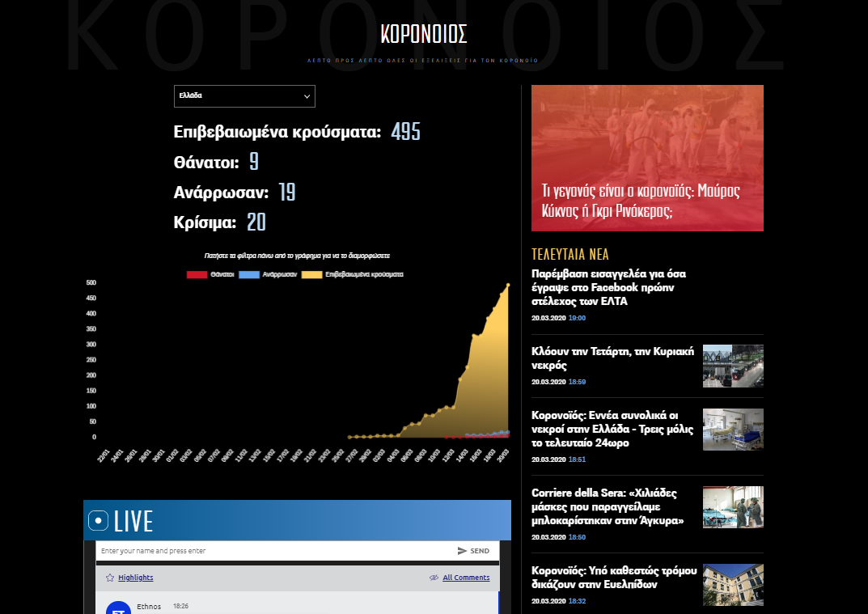Toggle Επιβεβαιωμένα κρούσματα series in legend
Viewport: 868px width, 614px height.
click(353, 275)
